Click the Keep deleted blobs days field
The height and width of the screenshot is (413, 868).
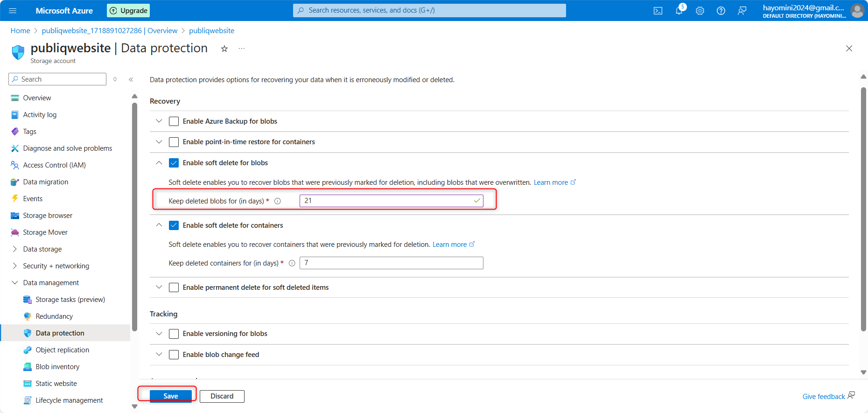pyautogui.click(x=392, y=201)
